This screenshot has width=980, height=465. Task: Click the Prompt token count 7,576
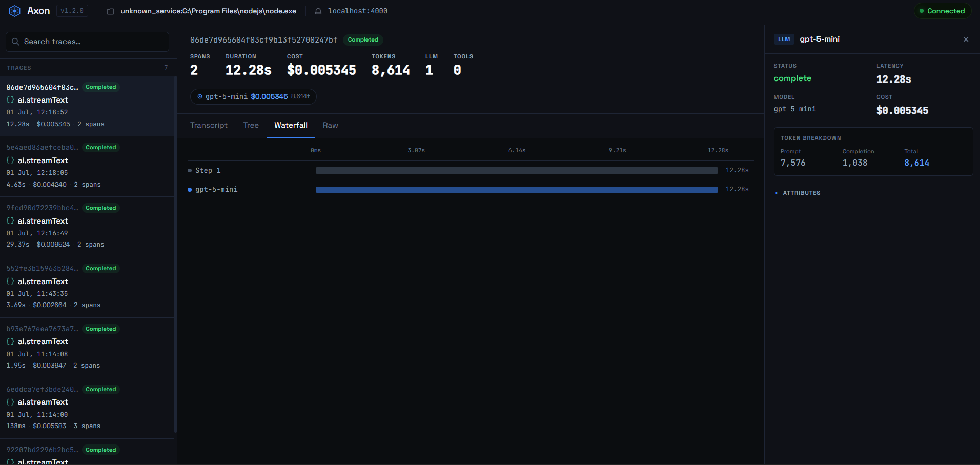[793, 163]
